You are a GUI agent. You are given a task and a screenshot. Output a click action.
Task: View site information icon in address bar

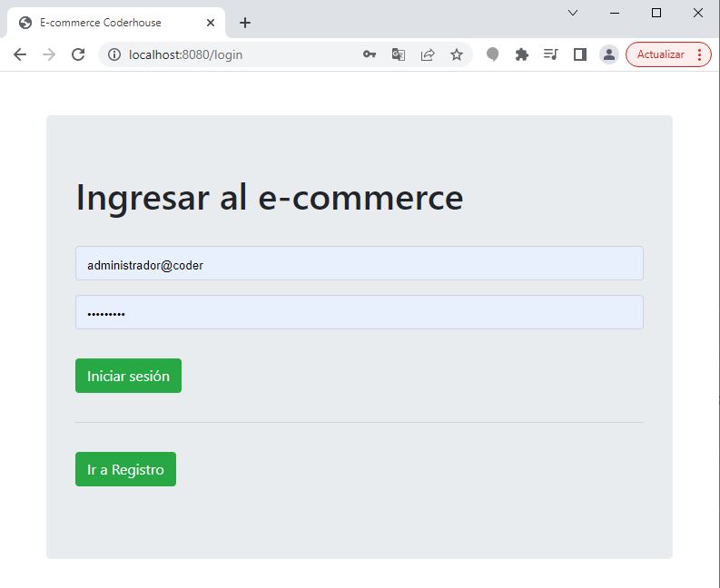113,54
